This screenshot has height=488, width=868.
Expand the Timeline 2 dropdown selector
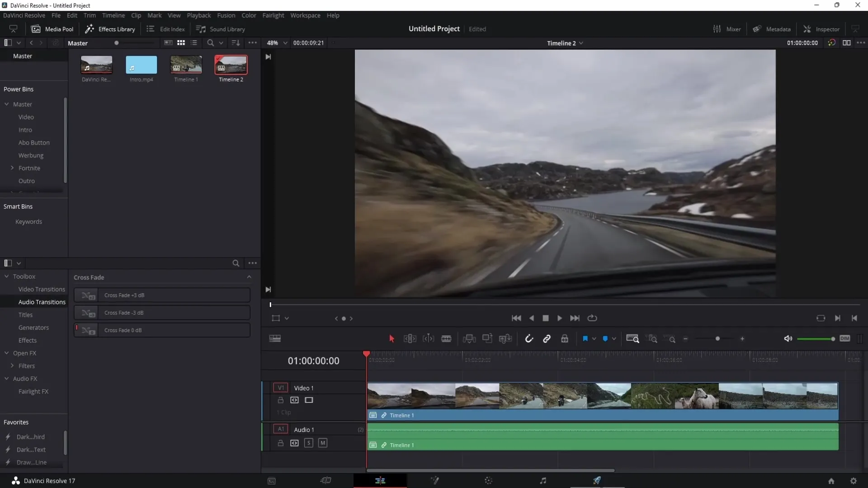[x=581, y=43]
